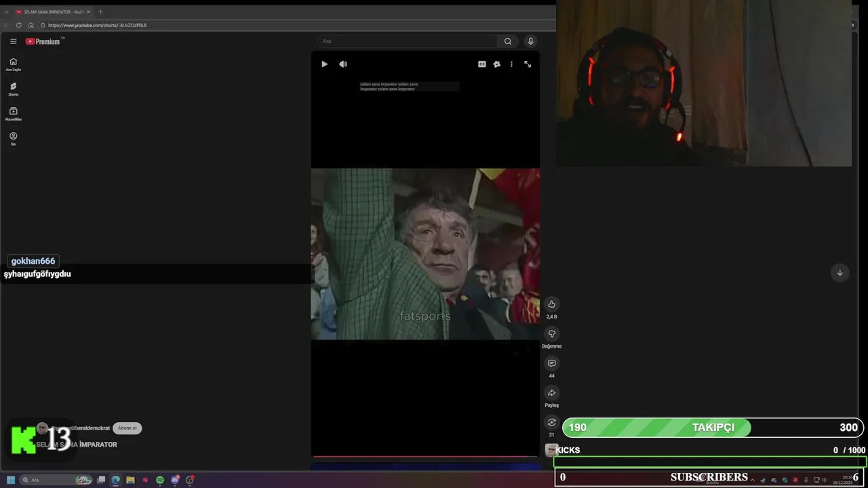Click the remix icon showing 21
868x488 pixels.
coord(551,422)
